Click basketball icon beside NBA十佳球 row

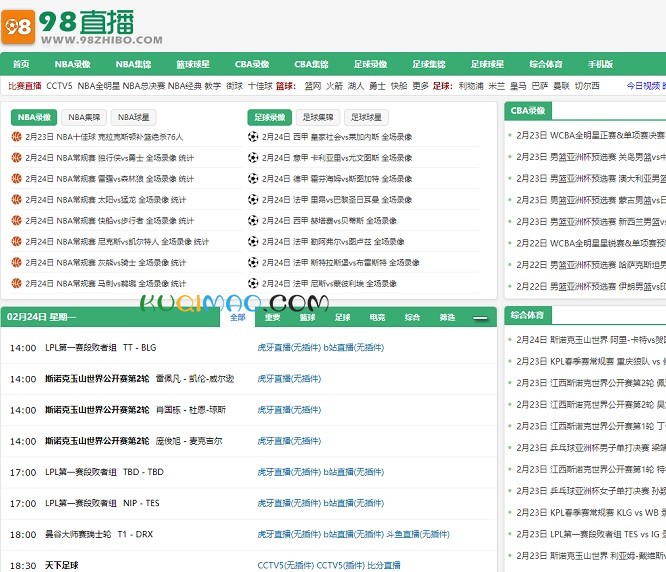tap(16, 137)
